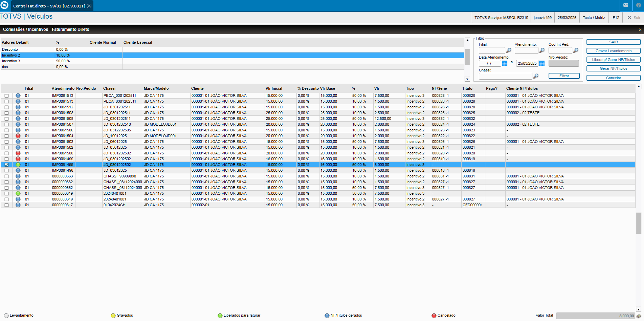Click blue status dot of IMP0061502 row
The width and height of the screenshot is (644, 321).
[x=18, y=147]
